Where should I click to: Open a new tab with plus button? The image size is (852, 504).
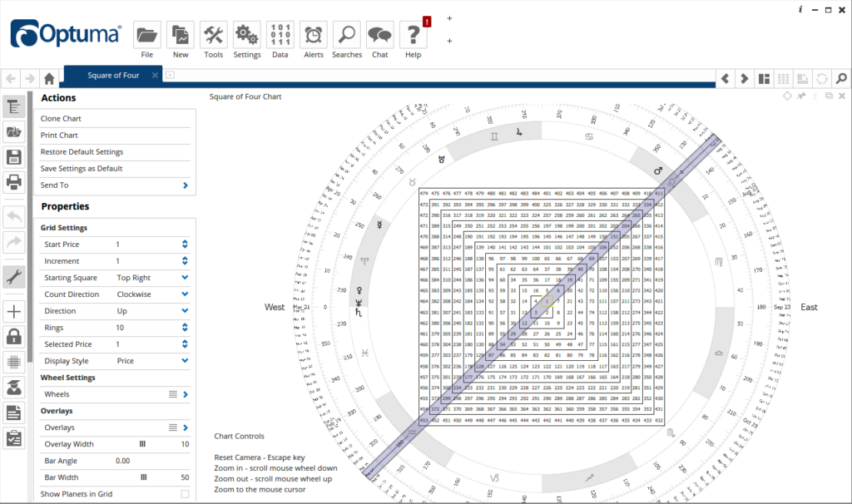point(170,75)
